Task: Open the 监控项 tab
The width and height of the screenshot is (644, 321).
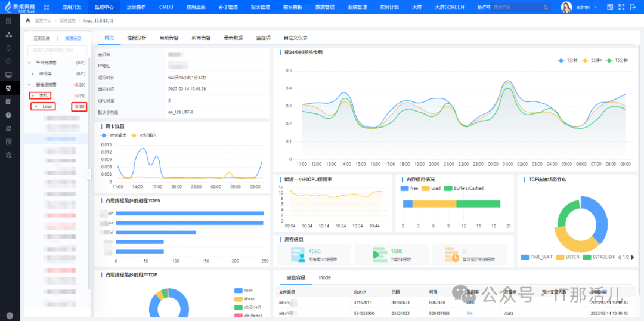Action: [x=263, y=38]
